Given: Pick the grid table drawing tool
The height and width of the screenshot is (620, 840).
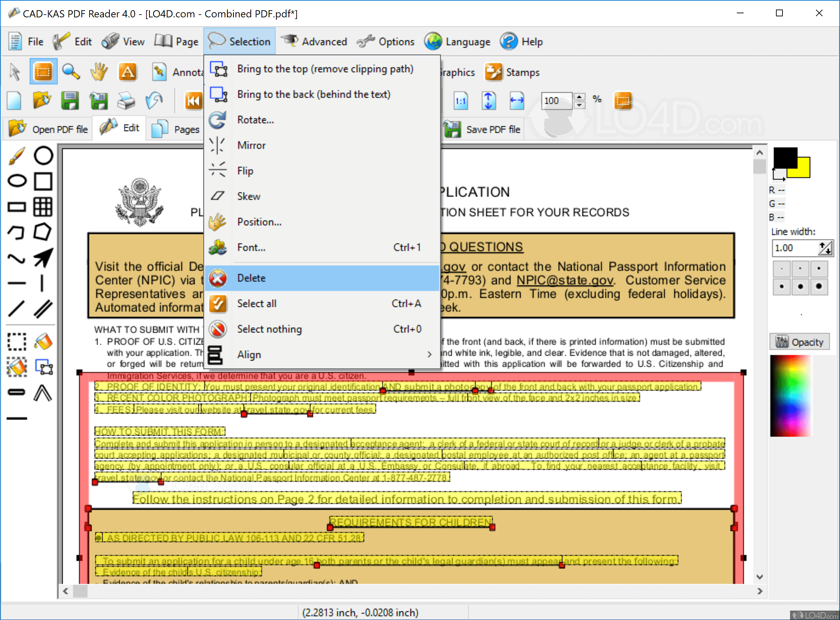Looking at the screenshot, I should (43, 207).
